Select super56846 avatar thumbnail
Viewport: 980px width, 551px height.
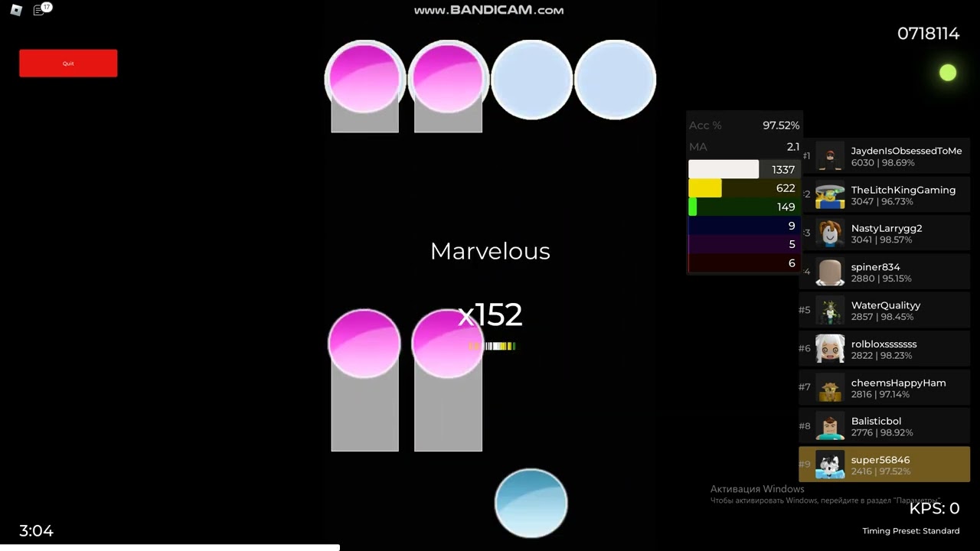[830, 465]
